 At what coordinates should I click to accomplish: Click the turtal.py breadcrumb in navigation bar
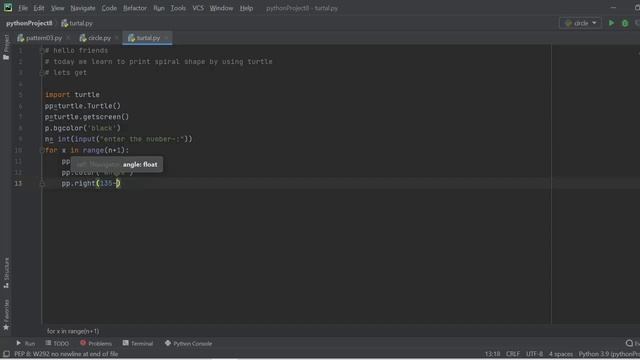80,23
